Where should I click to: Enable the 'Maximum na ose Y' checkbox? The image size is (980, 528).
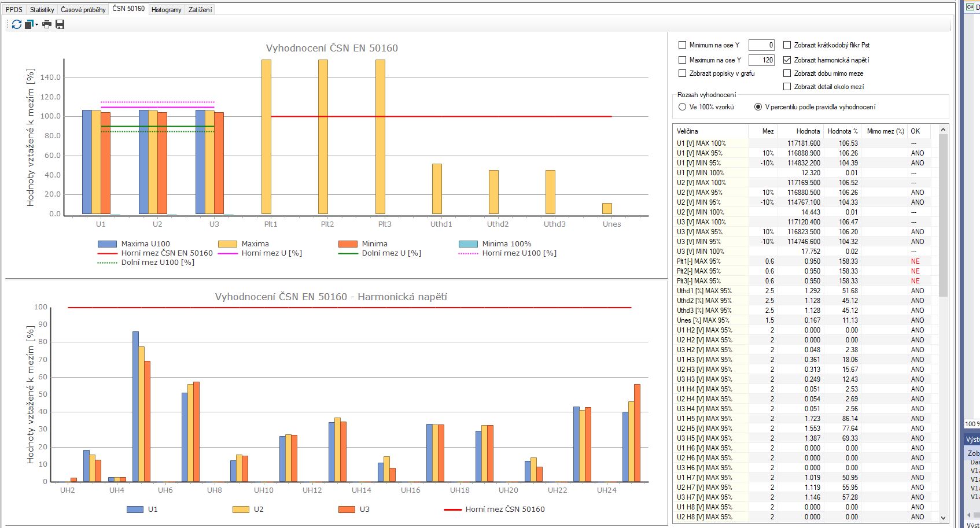click(682, 60)
